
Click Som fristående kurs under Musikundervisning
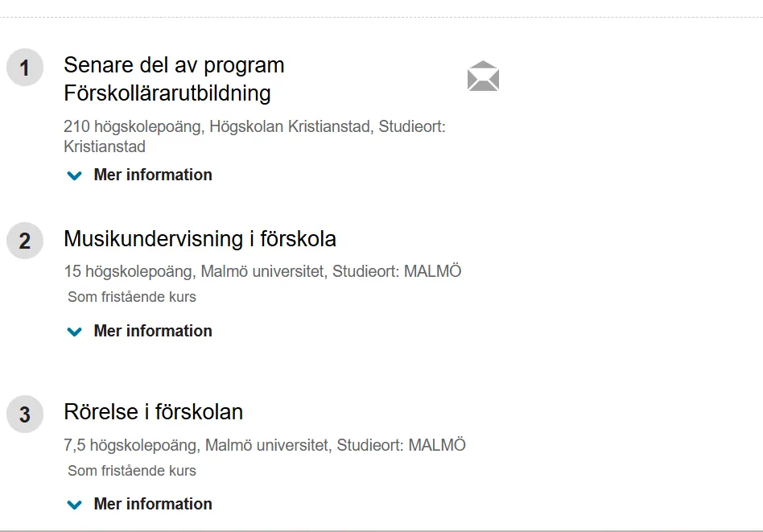[x=130, y=297]
